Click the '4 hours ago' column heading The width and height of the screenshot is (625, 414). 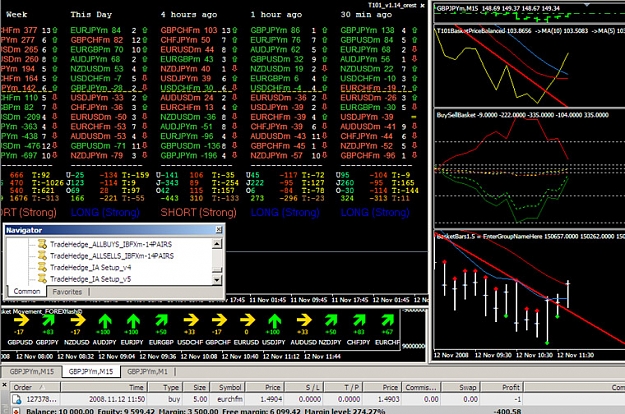click(x=189, y=15)
